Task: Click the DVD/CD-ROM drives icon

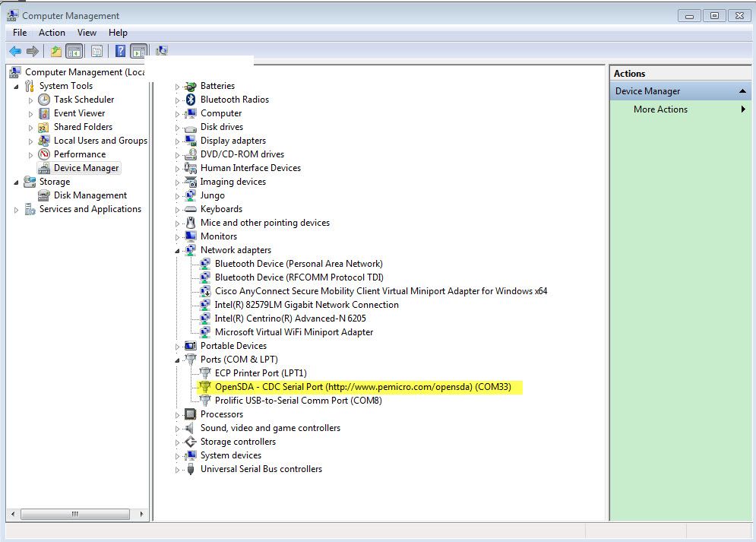Action: [x=191, y=154]
